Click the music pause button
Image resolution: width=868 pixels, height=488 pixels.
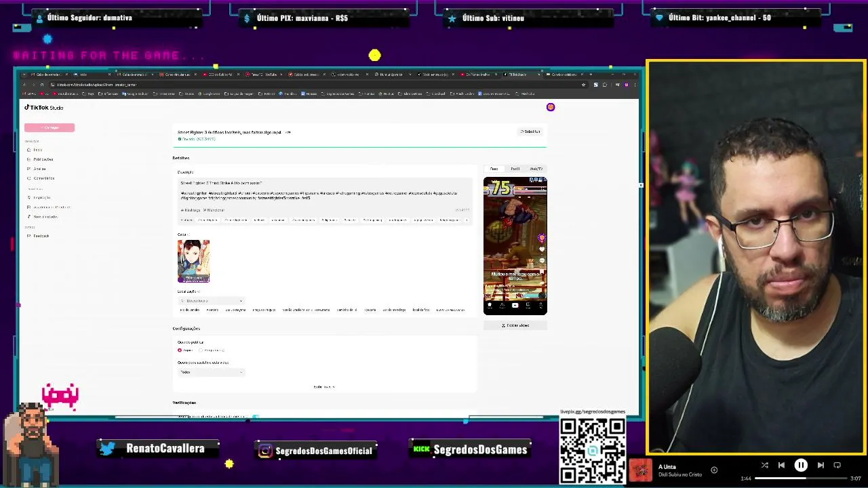(x=801, y=465)
